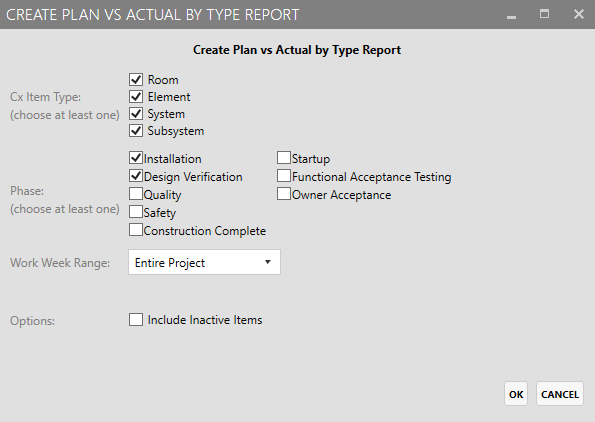The height and width of the screenshot is (422, 595).
Task: Confirm report creation with OK
Action: pyautogui.click(x=516, y=394)
